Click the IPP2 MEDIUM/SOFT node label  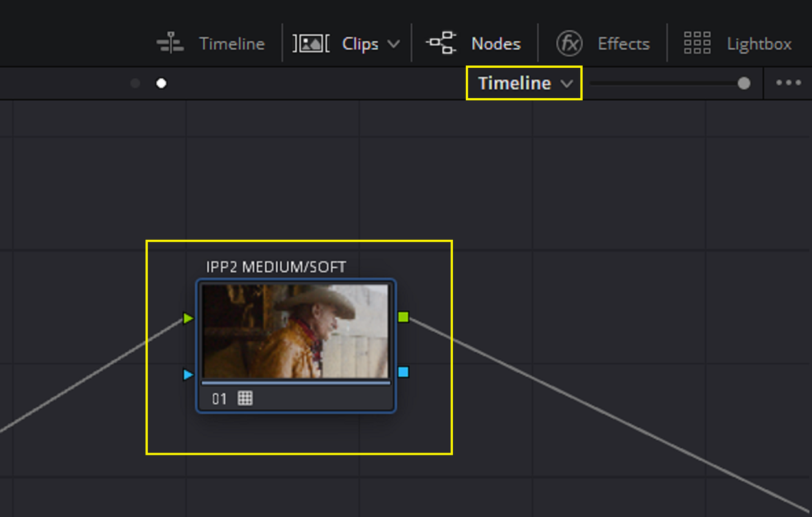pyautogui.click(x=276, y=266)
